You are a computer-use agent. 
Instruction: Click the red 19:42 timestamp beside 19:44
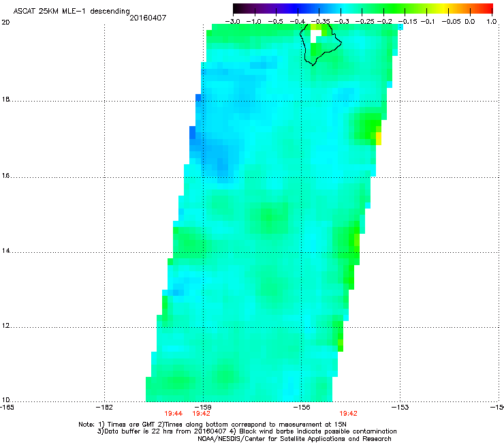pyautogui.click(x=201, y=414)
